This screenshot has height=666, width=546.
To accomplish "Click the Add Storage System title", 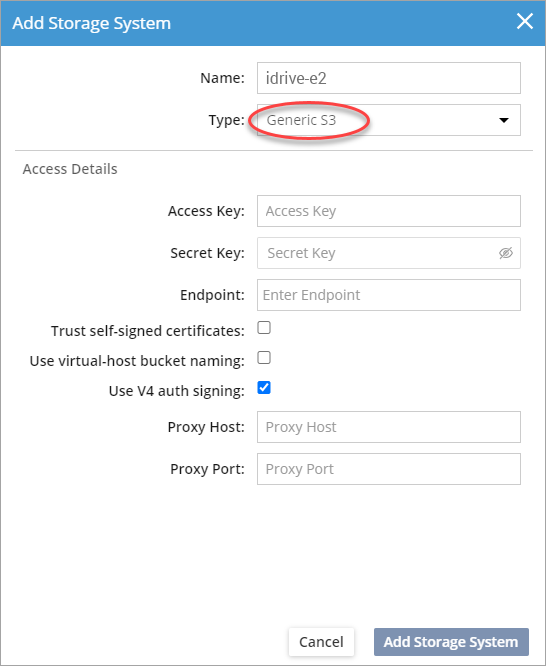I will click(91, 23).
